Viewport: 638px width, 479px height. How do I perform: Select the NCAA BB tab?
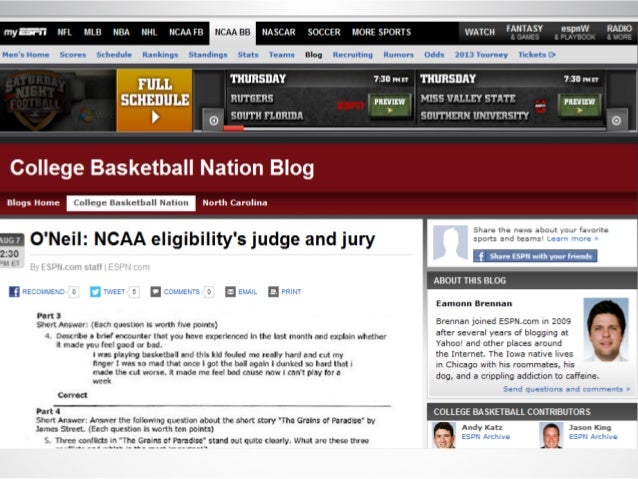click(232, 32)
